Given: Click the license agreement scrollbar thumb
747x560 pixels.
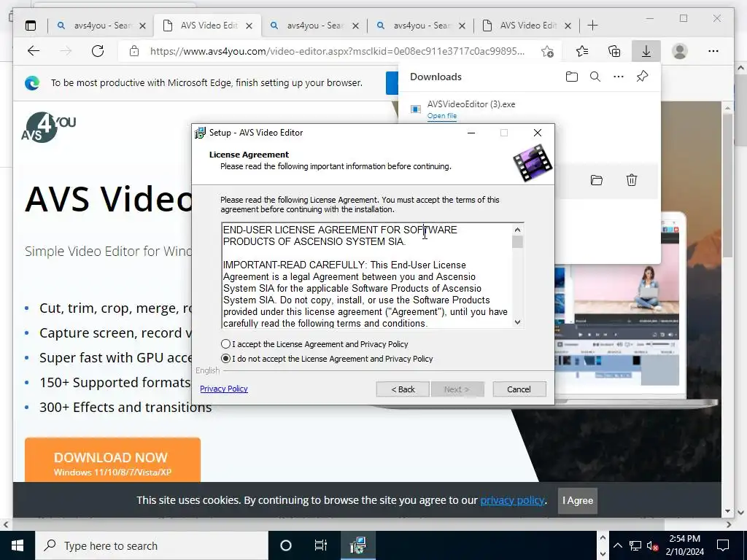Looking at the screenshot, I should click(517, 242).
